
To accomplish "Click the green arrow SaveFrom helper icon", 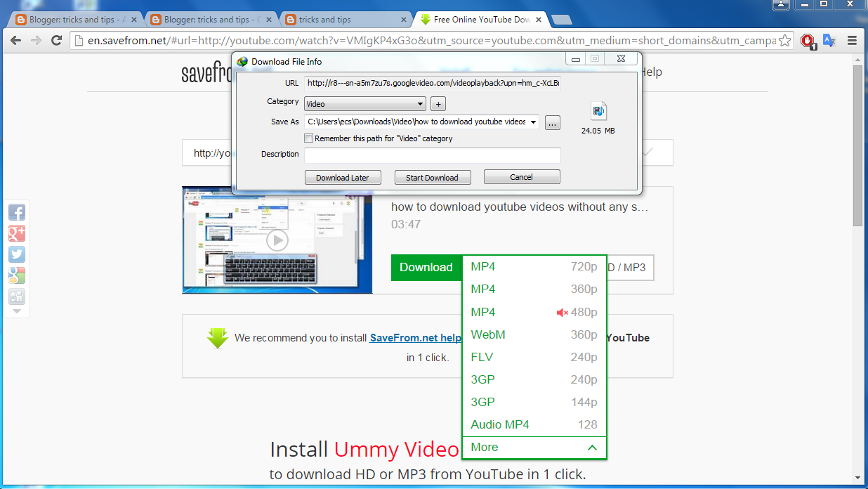I will 218,338.
